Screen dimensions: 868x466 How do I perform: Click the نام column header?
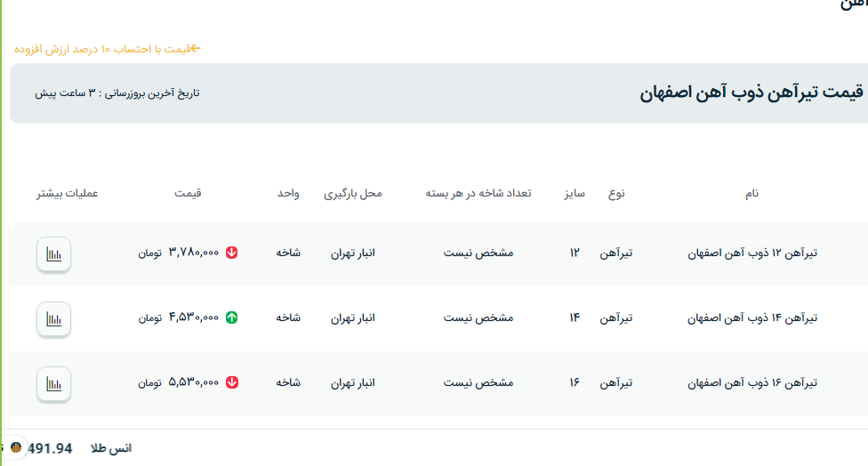tap(752, 193)
